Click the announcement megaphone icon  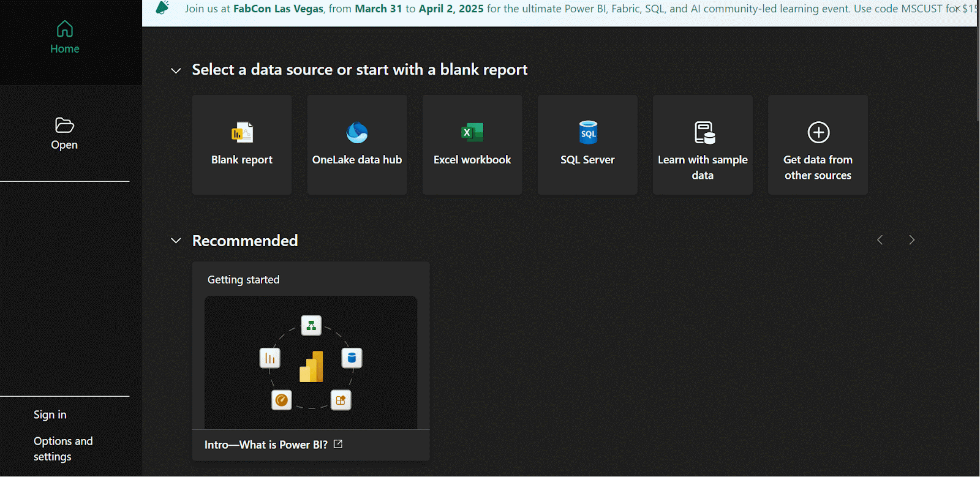162,8
